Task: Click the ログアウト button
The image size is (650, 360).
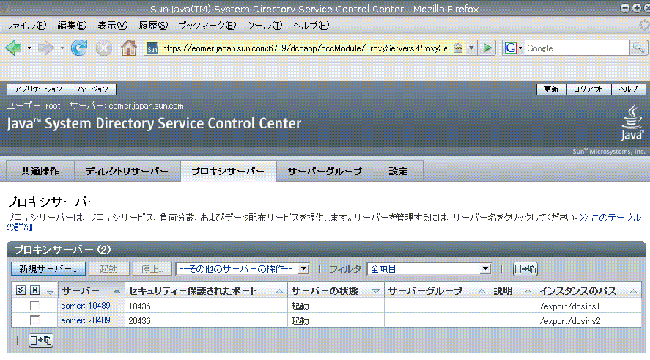Action: (588, 89)
